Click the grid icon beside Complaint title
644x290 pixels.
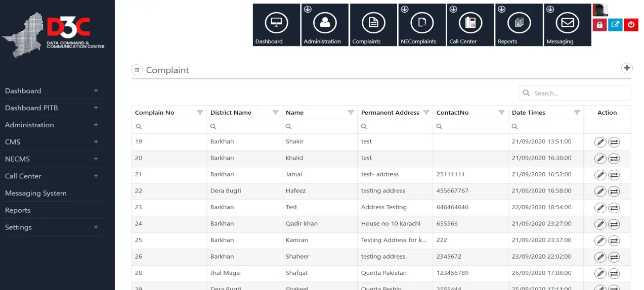tap(137, 70)
